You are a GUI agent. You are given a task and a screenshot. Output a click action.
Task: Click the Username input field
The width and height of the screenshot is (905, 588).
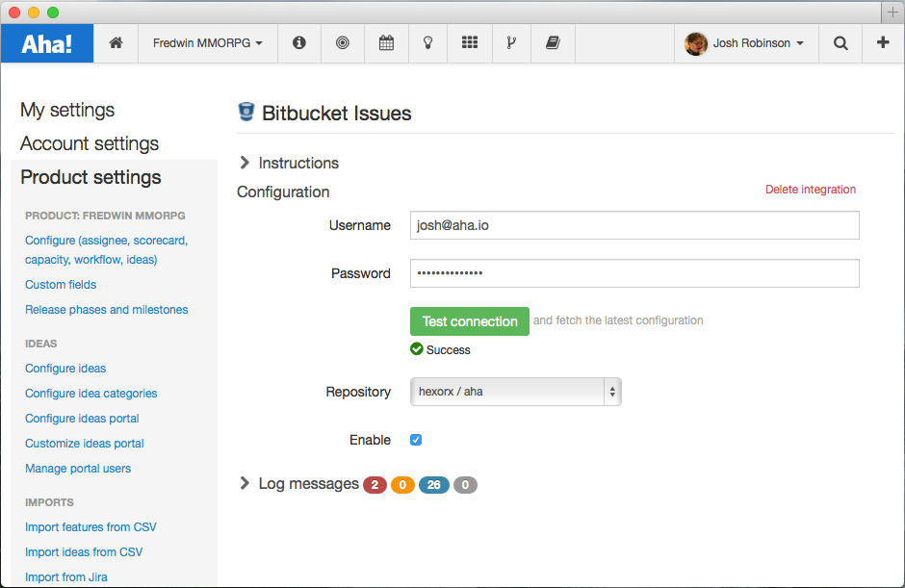coord(634,225)
